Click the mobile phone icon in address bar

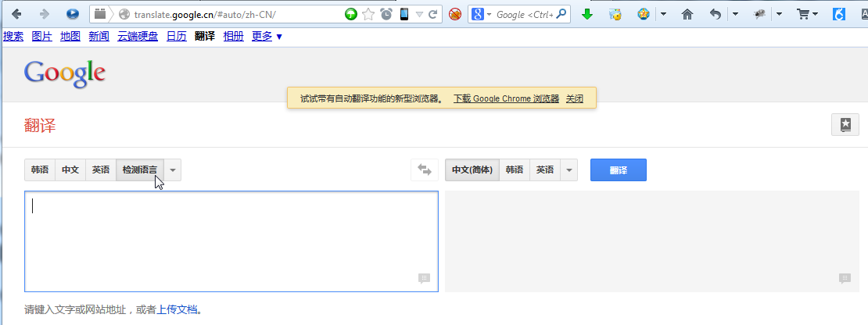click(x=404, y=14)
